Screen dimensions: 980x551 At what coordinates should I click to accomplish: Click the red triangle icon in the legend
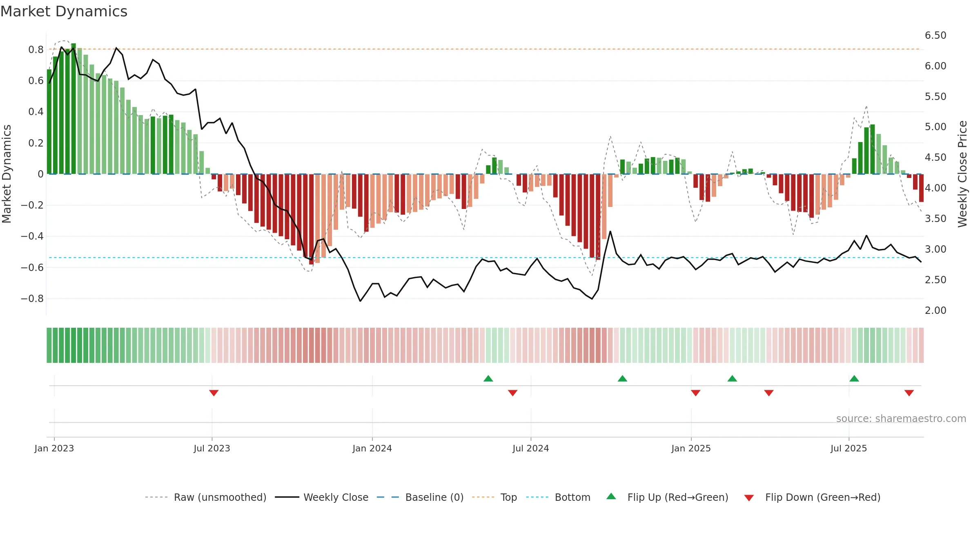[x=749, y=498]
